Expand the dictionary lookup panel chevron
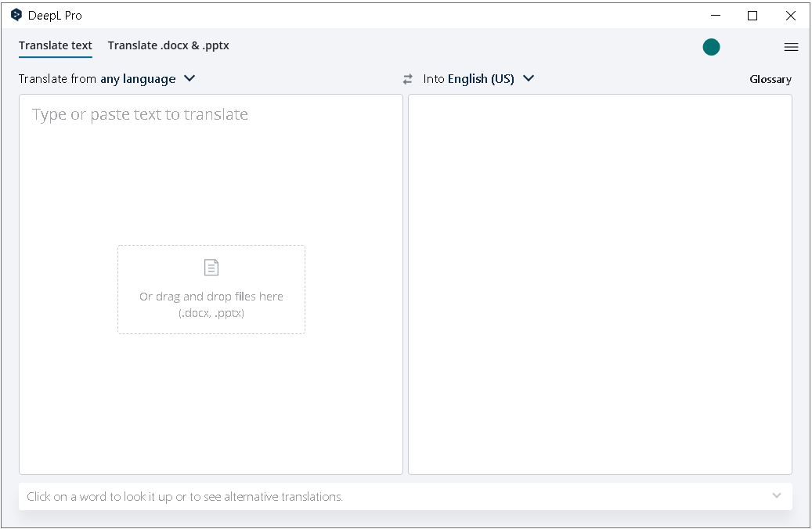 point(776,495)
